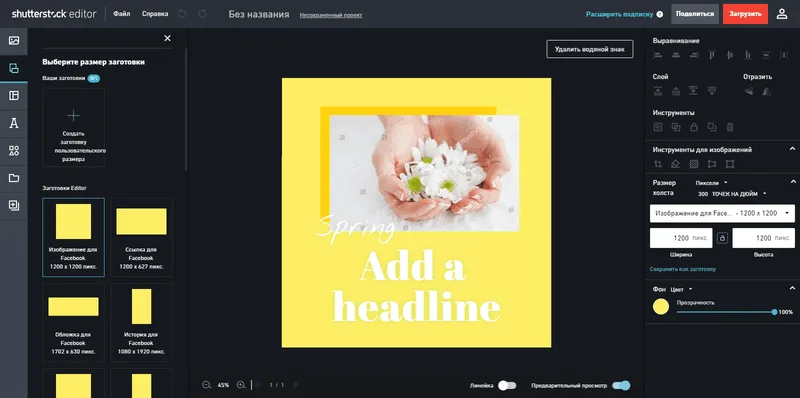Select the flag-shaped image tool
800x398 pixels.
pos(712,164)
